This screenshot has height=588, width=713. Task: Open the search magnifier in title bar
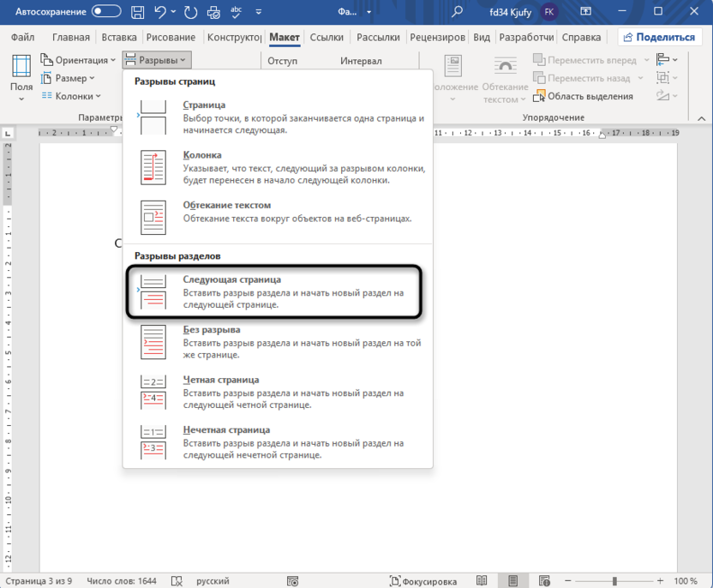click(x=458, y=11)
